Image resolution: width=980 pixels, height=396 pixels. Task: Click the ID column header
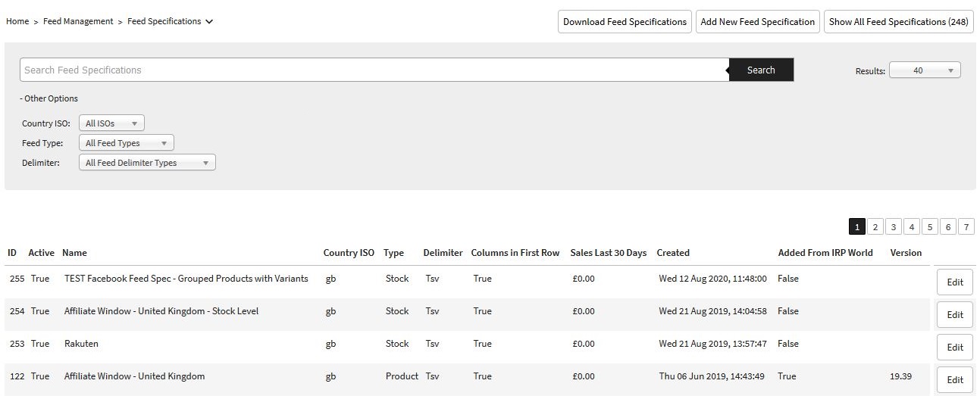[x=12, y=253]
